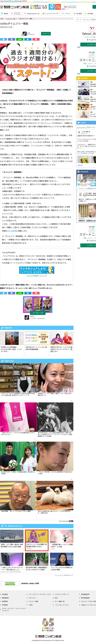Open the STARTUP ROCK&GO 65 header banner
96x644 pixels.
pyautogui.click(x=39, y=7)
